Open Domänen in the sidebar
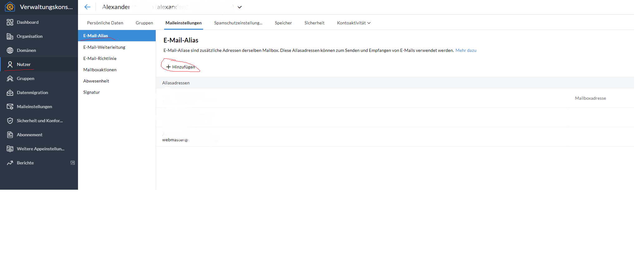Screen dimensions: 644x270 (39, 50)
